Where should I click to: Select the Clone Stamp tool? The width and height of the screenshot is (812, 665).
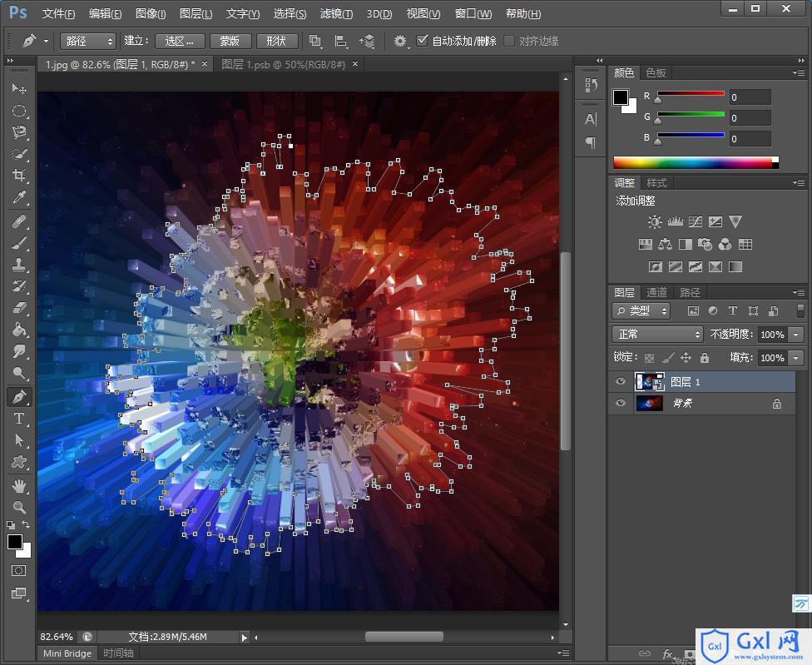click(x=18, y=265)
